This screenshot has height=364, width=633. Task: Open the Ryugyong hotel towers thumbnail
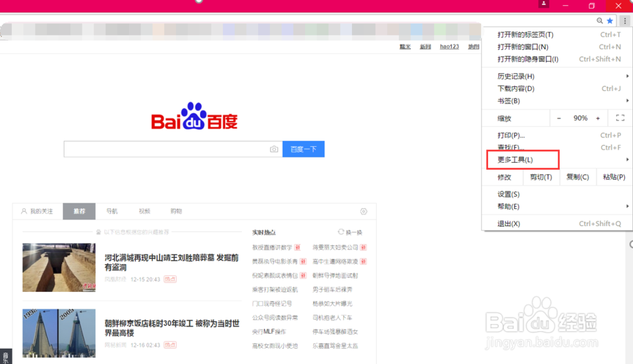point(59,334)
